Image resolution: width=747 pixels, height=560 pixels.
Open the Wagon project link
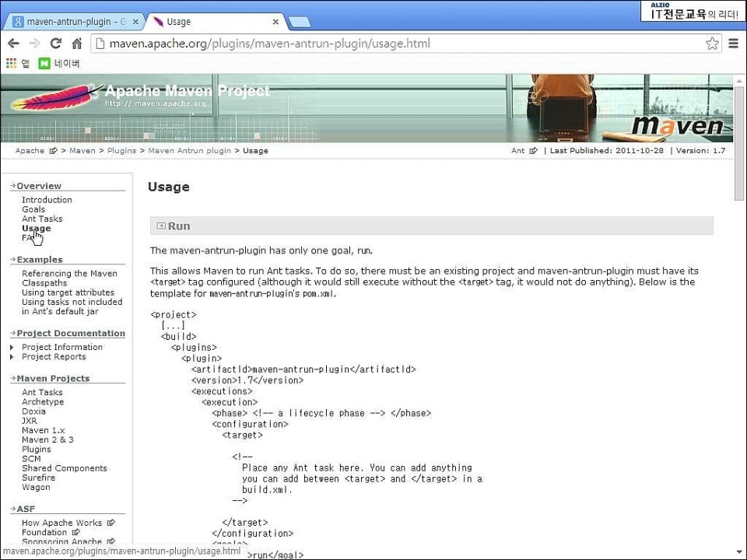36,487
